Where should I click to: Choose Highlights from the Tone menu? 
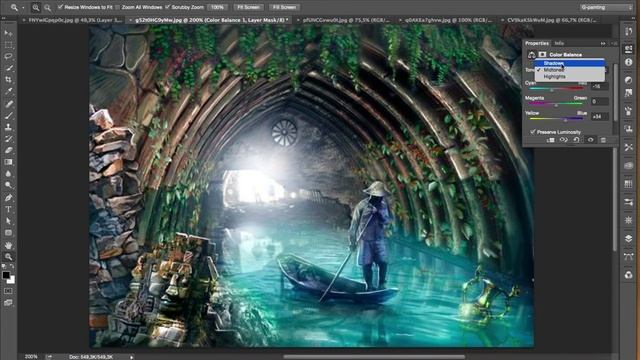tap(569, 76)
